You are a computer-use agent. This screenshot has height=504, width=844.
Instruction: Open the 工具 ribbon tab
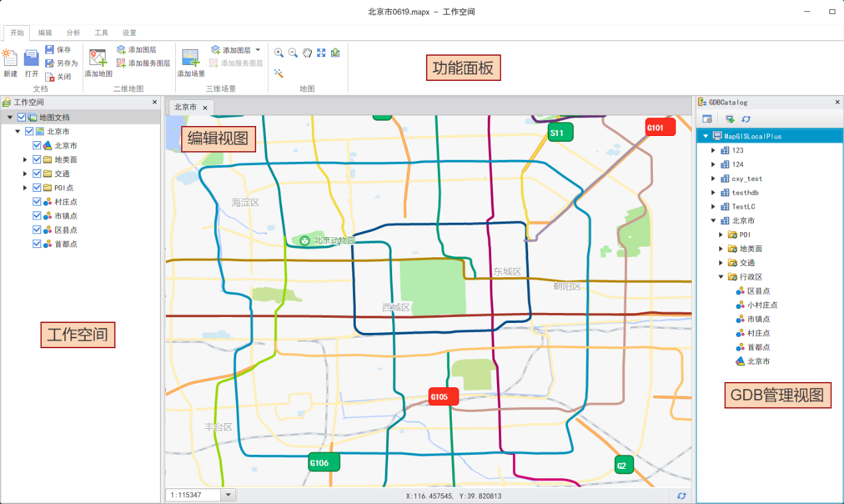(x=101, y=32)
